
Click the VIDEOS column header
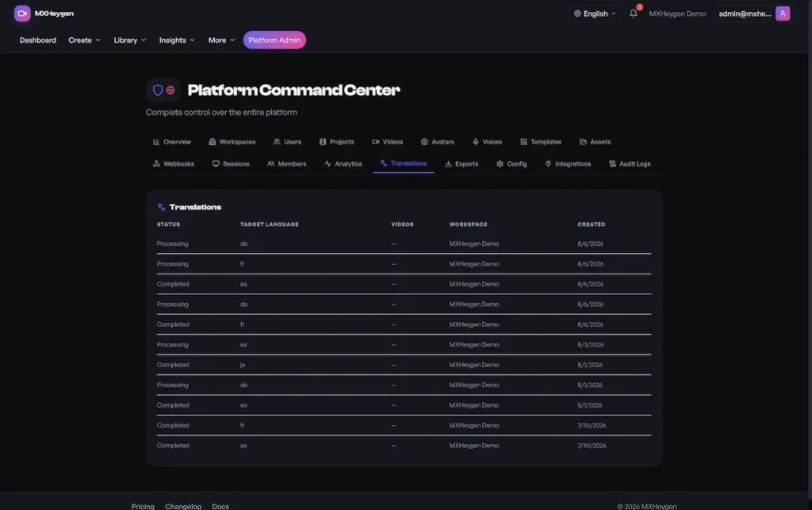[402, 224]
